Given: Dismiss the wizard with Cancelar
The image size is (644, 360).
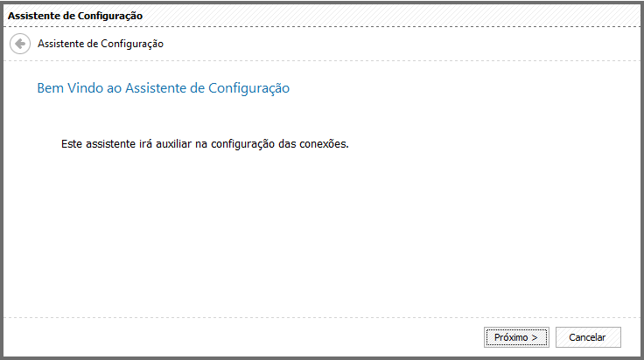Looking at the screenshot, I should point(588,337).
